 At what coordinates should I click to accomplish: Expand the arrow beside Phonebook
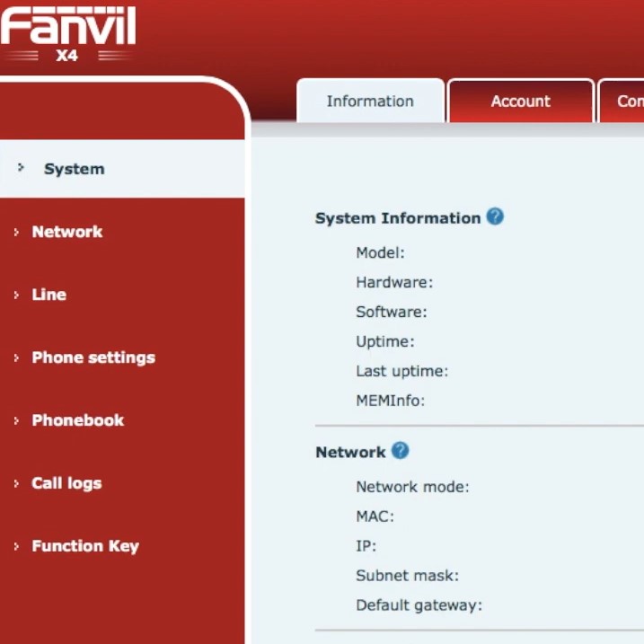pyautogui.click(x=16, y=420)
